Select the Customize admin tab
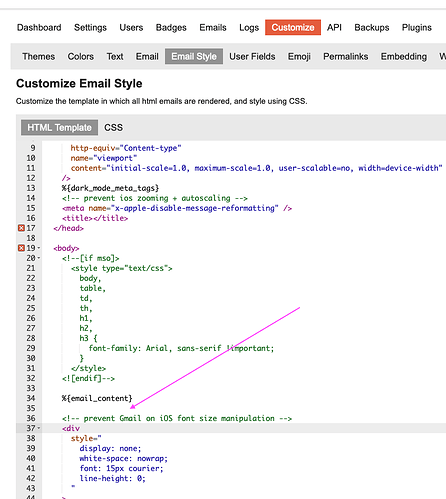The height and width of the screenshot is (499, 446). click(x=293, y=27)
